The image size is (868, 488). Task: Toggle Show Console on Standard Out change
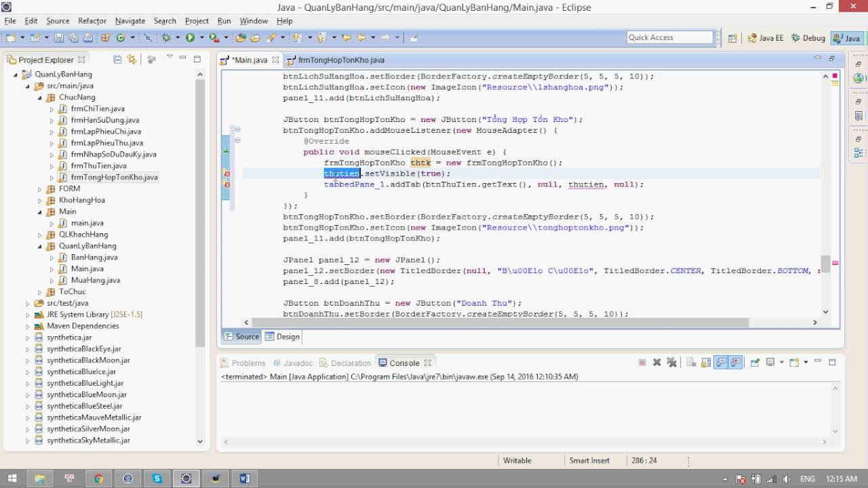point(721,363)
